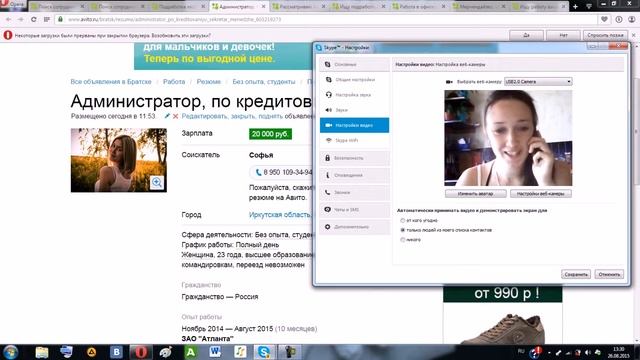This screenshot has width=640, height=360.
Task: Open Звонки phone section in Skype settings
Action: [354, 192]
